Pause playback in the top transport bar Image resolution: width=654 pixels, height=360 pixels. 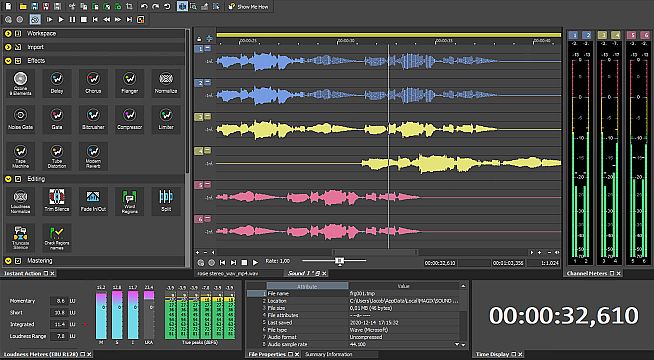73,19
